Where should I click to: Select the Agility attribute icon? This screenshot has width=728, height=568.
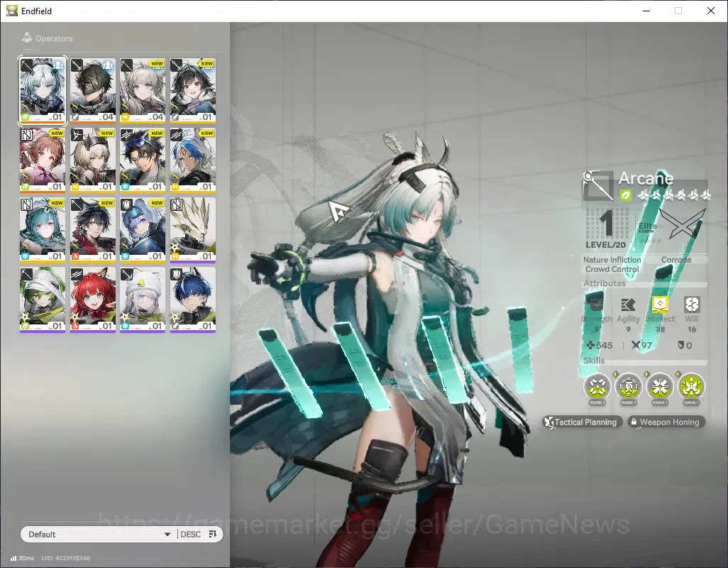628,305
